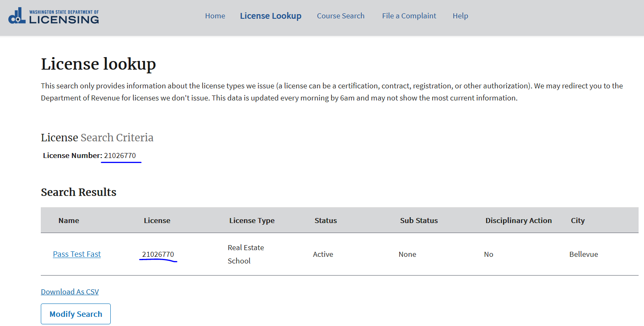644x326 pixels.
Task: Go to the Home page
Action: coord(215,16)
